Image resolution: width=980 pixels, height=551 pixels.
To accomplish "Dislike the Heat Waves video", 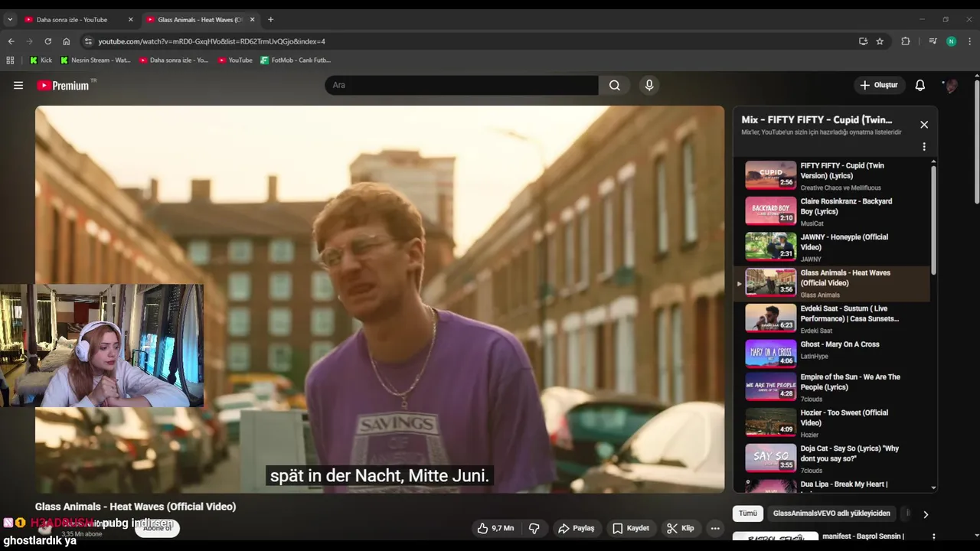I will point(534,528).
